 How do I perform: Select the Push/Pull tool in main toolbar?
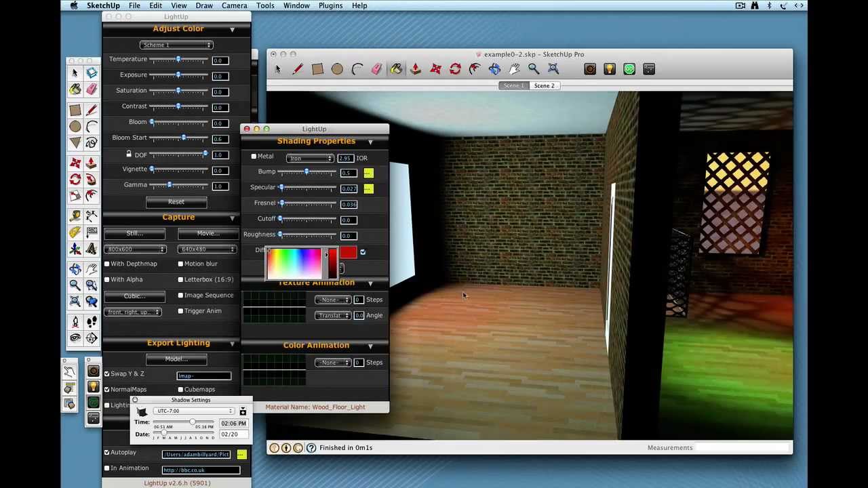(x=416, y=69)
